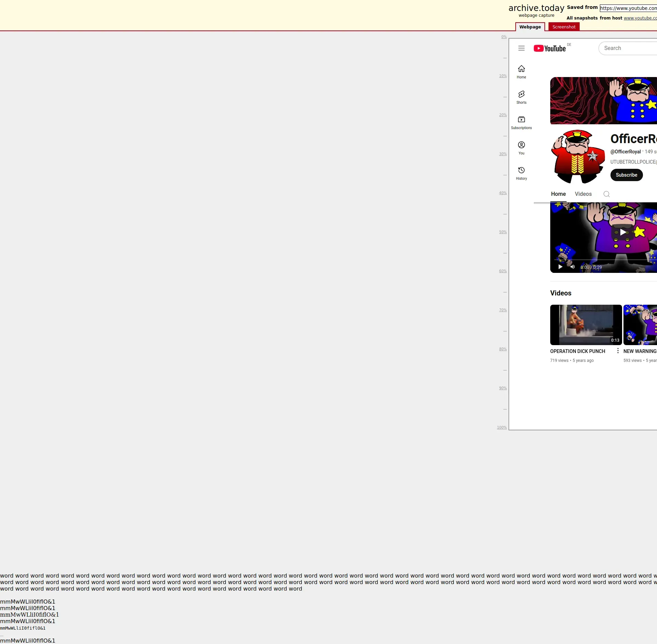The width and height of the screenshot is (657, 644).
Task: Play the featured video via small play control
Action: pyautogui.click(x=560, y=267)
